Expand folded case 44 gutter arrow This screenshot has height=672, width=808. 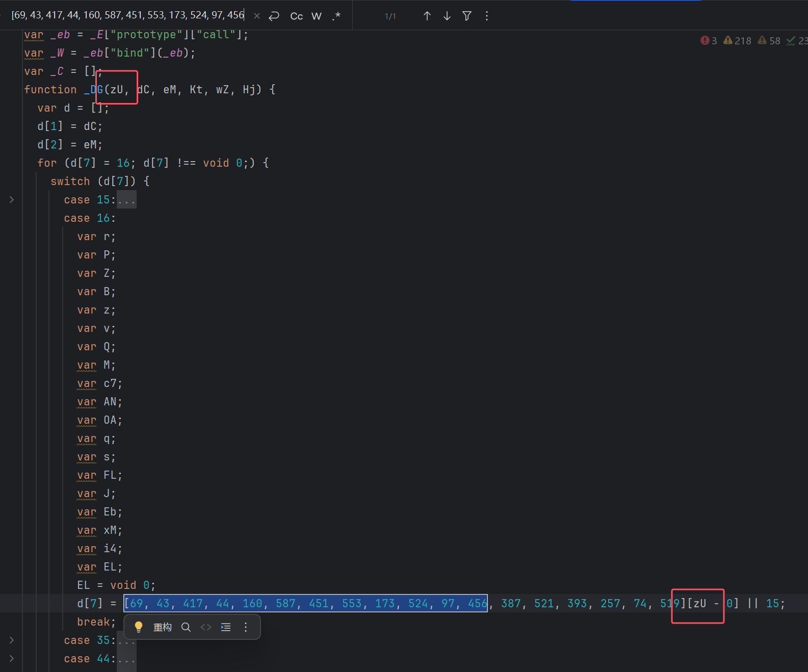[12, 659]
